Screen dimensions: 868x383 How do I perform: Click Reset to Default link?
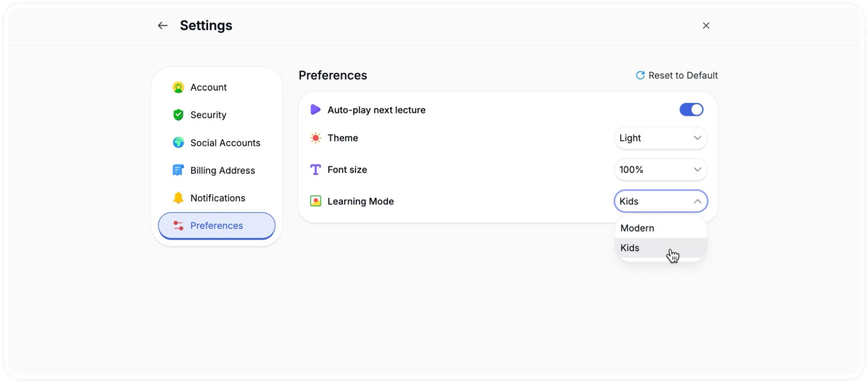coord(677,75)
